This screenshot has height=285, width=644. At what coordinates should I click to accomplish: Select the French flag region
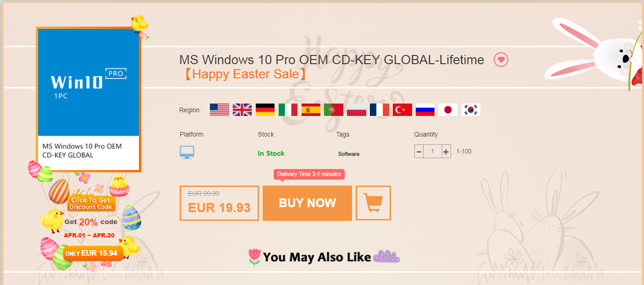click(380, 110)
